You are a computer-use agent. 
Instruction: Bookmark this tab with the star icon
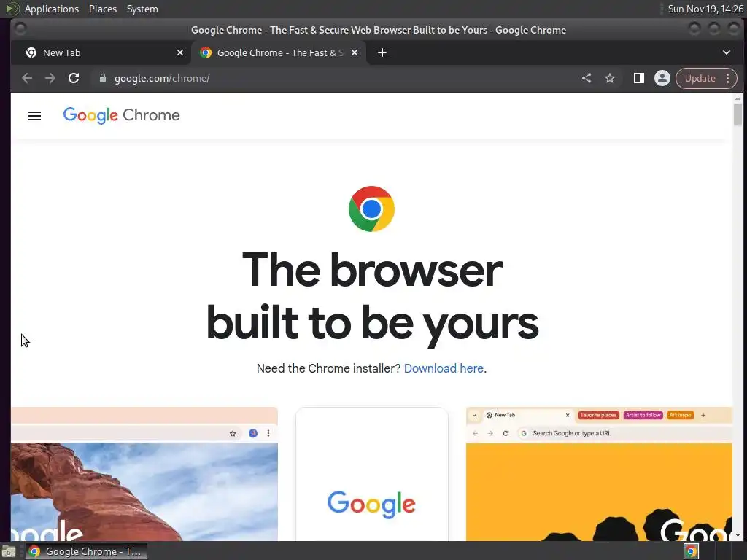point(610,78)
